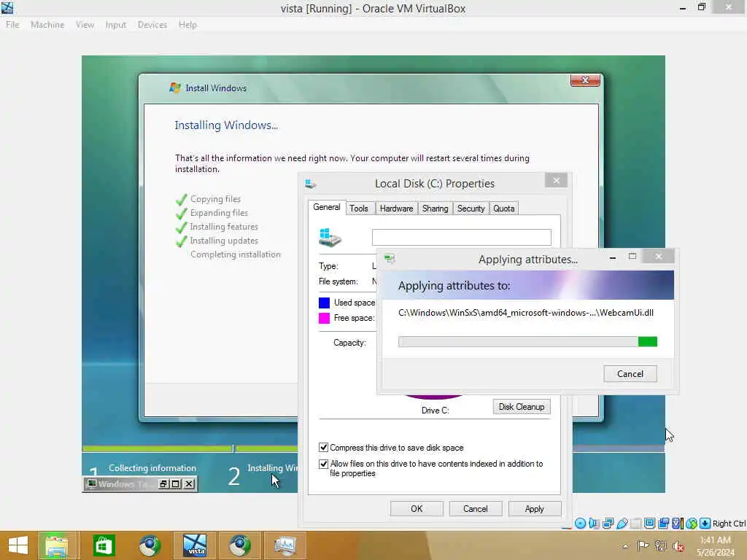The height and width of the screenshot is (560, 747).
Task: Open the Windows Start button
Action: (x=18, y=545)
